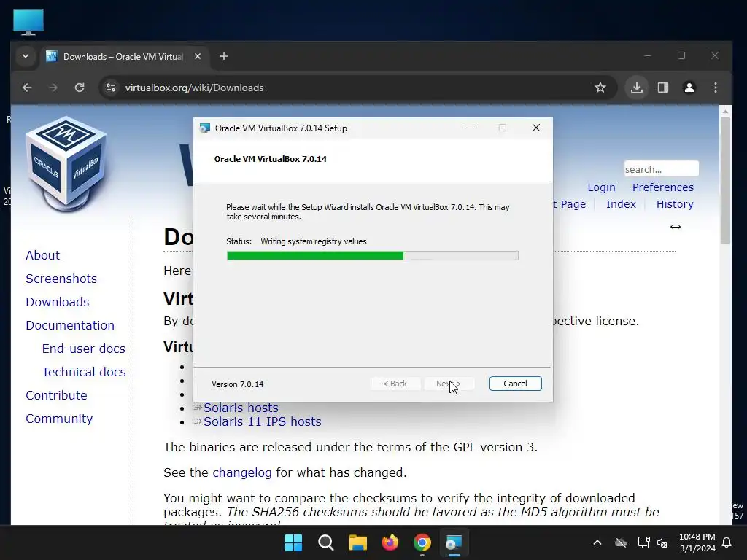
Task: Switch to VirtualBox installer in taskbar
Action: tap(454, 542)
